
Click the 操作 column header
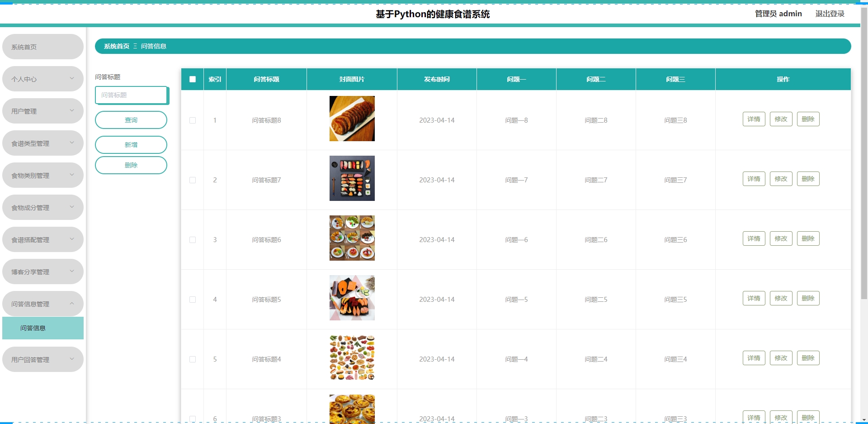(x=783, y=79)
